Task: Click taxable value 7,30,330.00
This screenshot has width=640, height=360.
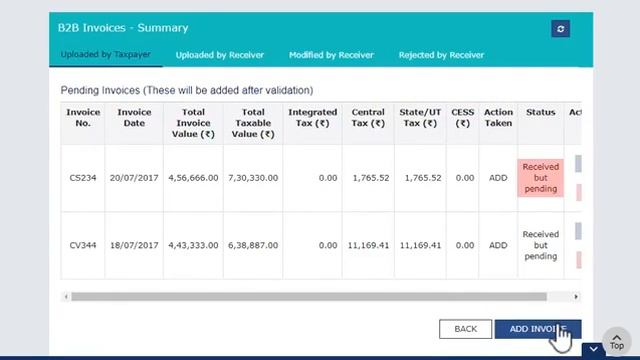Action: point(253,178)
